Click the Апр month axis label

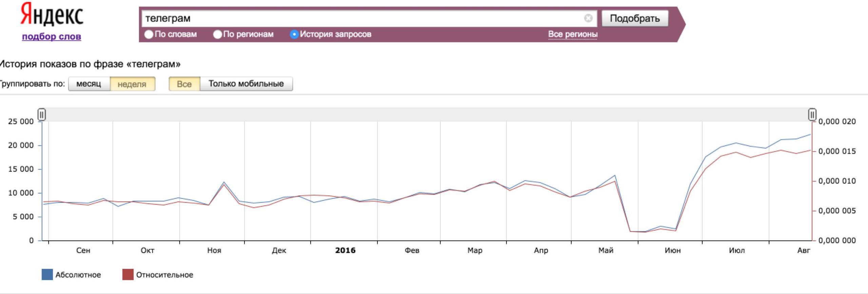pos(541,250)
